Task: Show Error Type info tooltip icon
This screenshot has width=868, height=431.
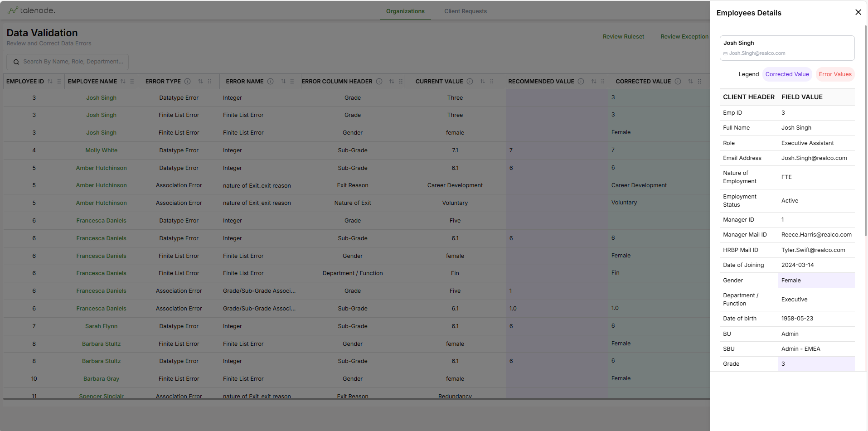Action: pyautogui.click(x=187, y=81)
